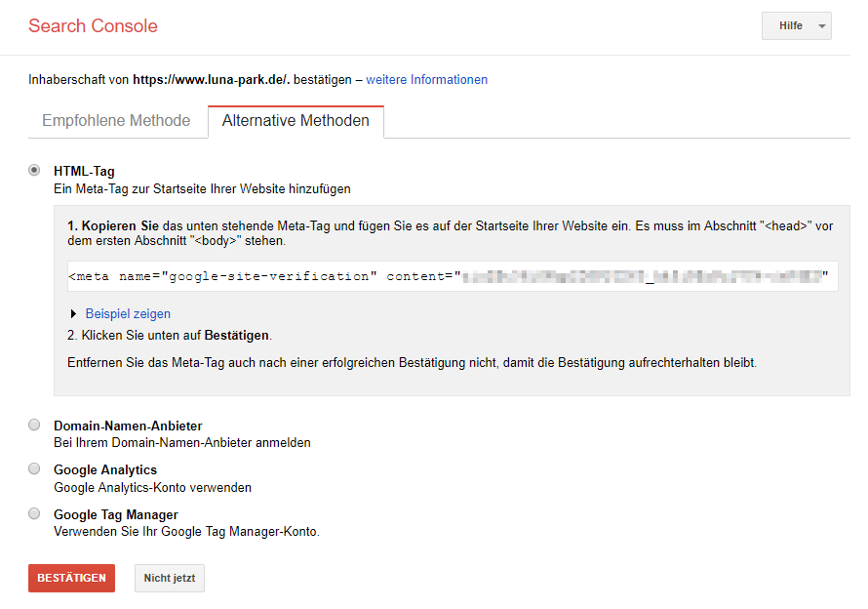This screenshot has width=868, height=609.
Task: Switch to the Empfohlene Methode tab
Action: pyautogui.click(x=117, y=120)
